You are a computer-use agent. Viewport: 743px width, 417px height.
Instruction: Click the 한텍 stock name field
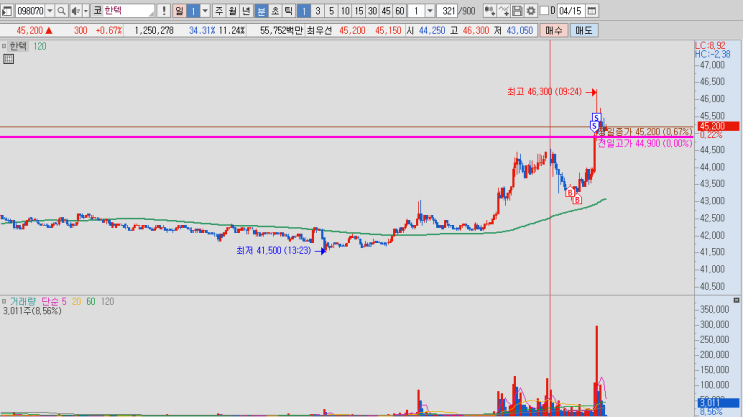(129, 10)
